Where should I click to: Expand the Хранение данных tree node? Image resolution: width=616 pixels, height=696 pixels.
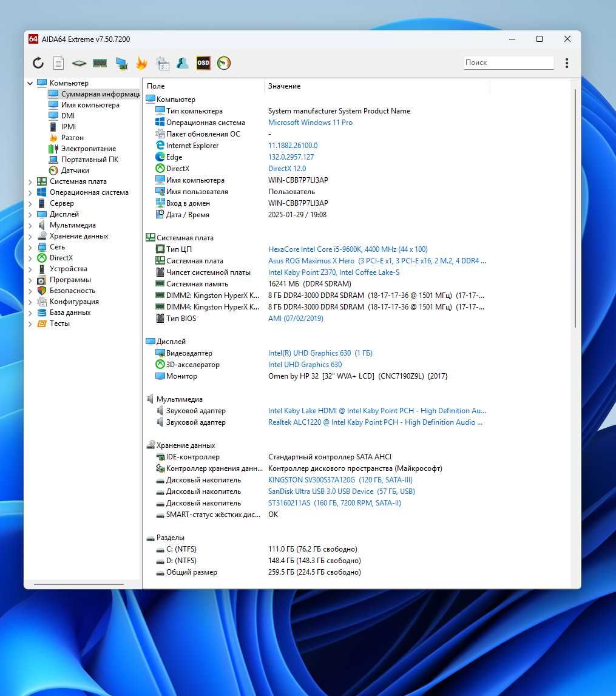[30, 236]
